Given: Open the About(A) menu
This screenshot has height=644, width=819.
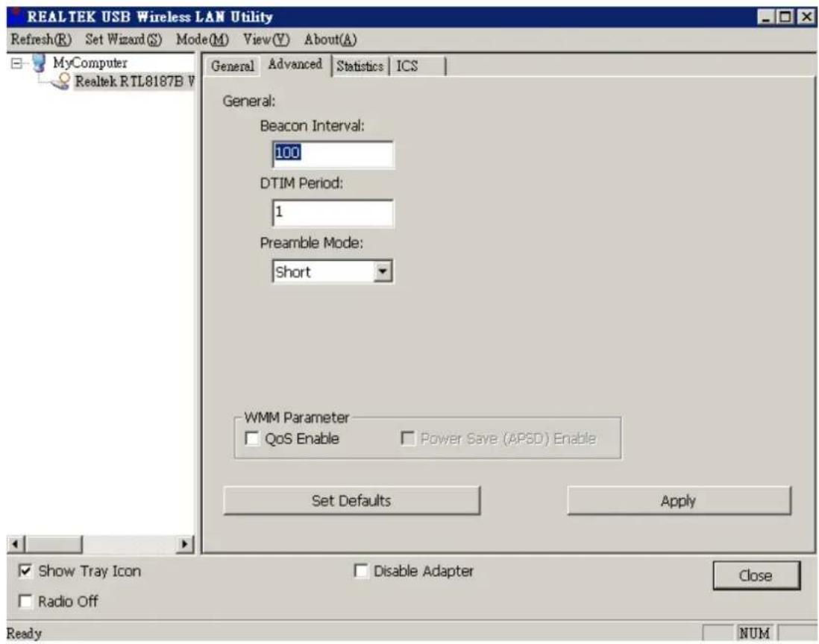Looking at the screenshot, I should pyautogui.click(x=330, y=40).
